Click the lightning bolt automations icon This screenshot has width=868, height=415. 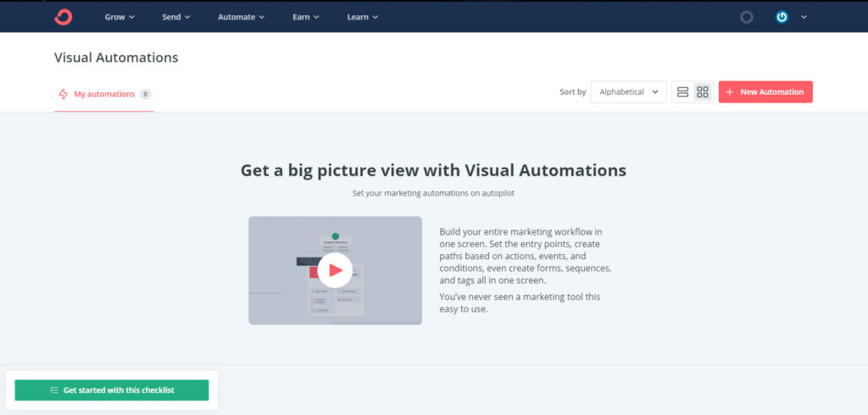pyautogui.click(x=63, y=94)
